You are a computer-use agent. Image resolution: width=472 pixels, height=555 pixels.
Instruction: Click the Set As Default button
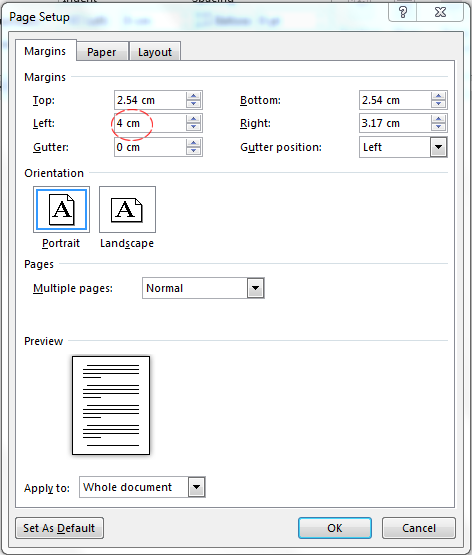pos(59,528)
